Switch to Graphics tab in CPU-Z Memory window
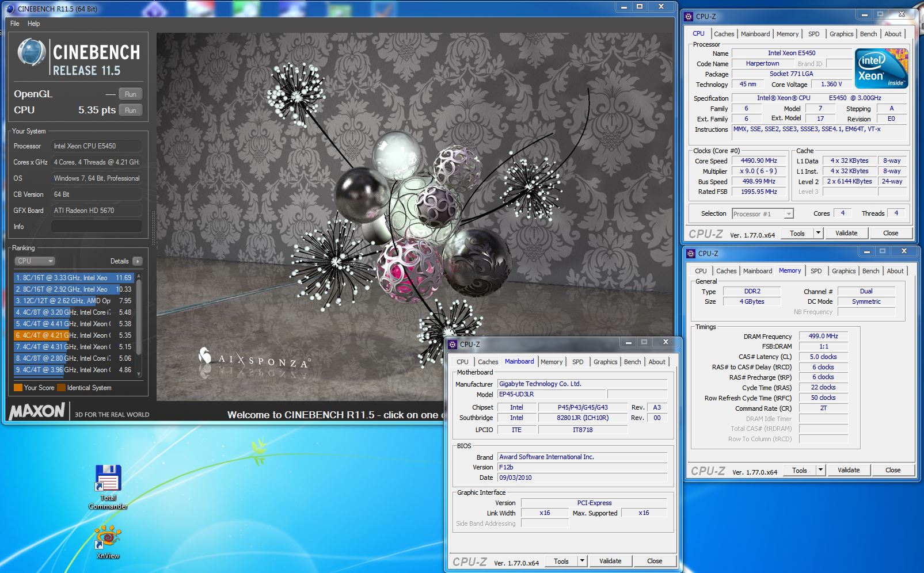Image resolution: width=924 pixels, height=573 pixels. coord(843,271)
